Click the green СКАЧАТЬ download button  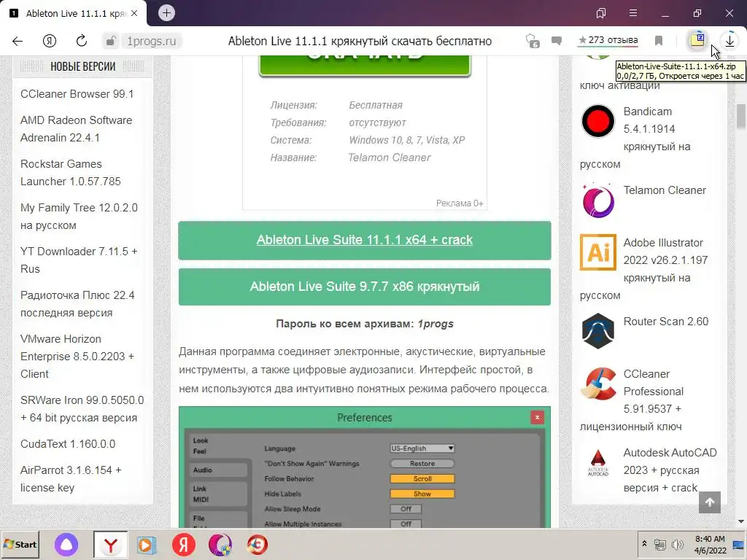[365, 65]
